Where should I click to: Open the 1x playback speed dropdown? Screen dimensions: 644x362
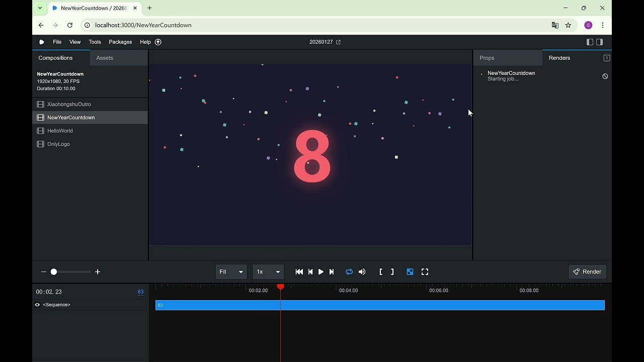click(268, 272)
